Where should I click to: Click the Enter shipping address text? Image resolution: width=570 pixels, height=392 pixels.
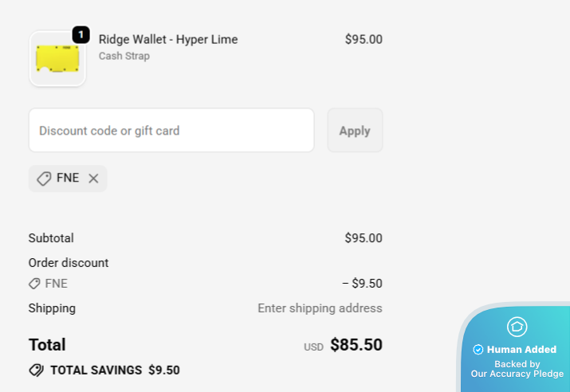[320, 308]
